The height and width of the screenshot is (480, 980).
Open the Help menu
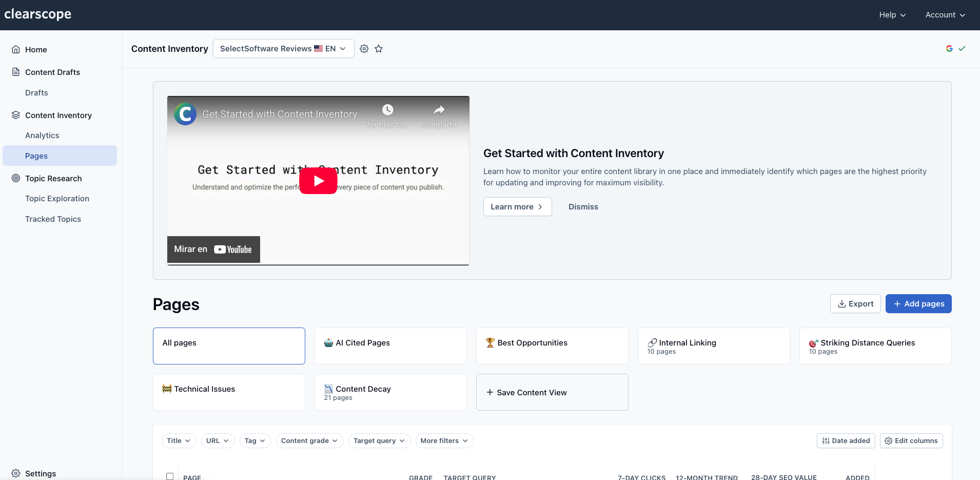click(891, 15)
